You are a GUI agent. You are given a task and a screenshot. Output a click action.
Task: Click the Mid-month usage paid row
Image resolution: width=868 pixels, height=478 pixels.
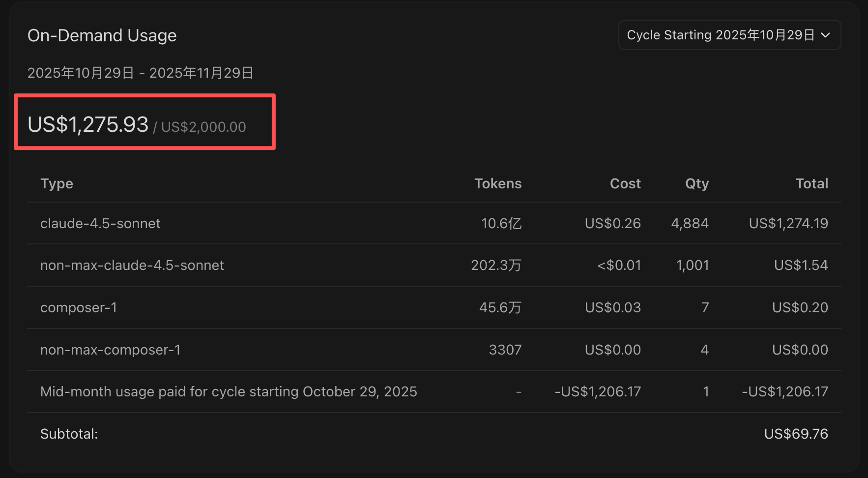point(229,391)
